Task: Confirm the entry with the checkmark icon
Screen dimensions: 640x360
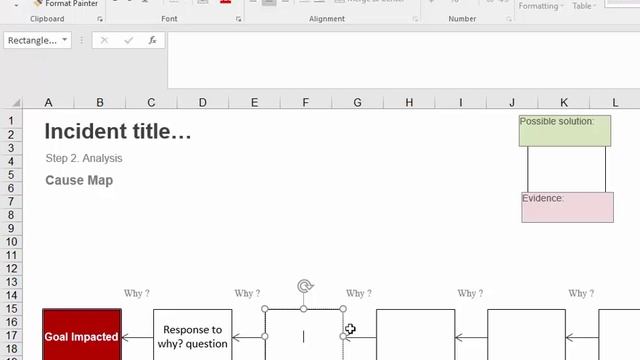Action: click(129, 40)
